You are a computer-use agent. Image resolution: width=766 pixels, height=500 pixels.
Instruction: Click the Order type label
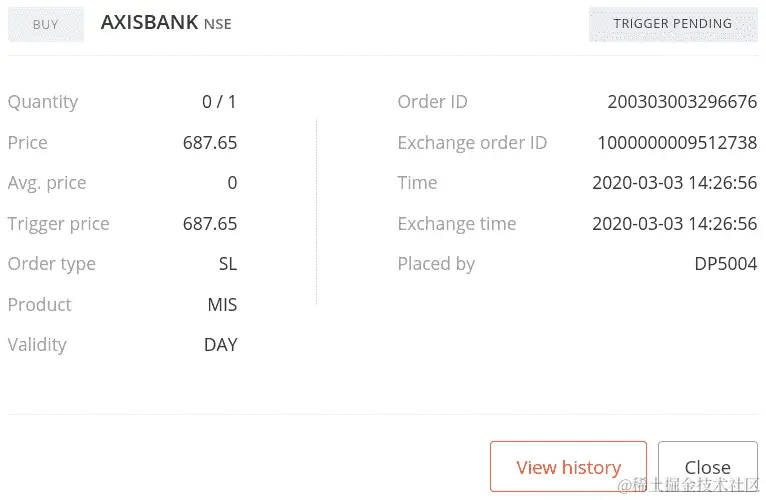pyautogui.click(x=52, y=264)
